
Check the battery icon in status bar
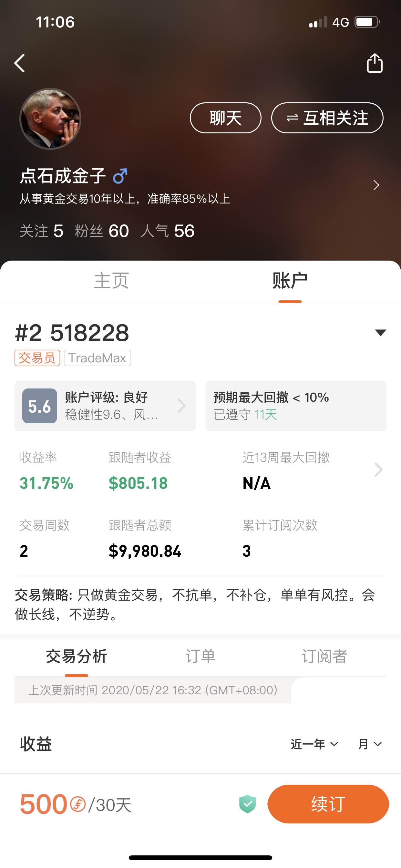(367, 22)
